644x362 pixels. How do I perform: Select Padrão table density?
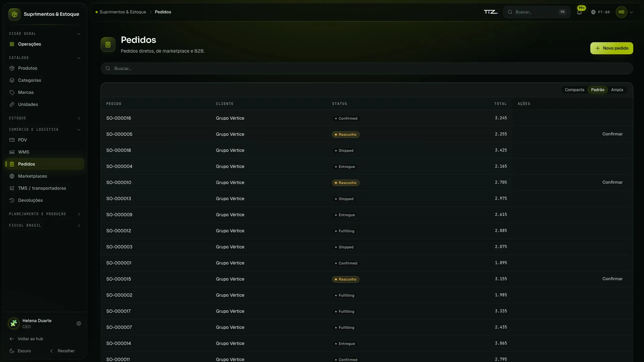coord(598,90)
